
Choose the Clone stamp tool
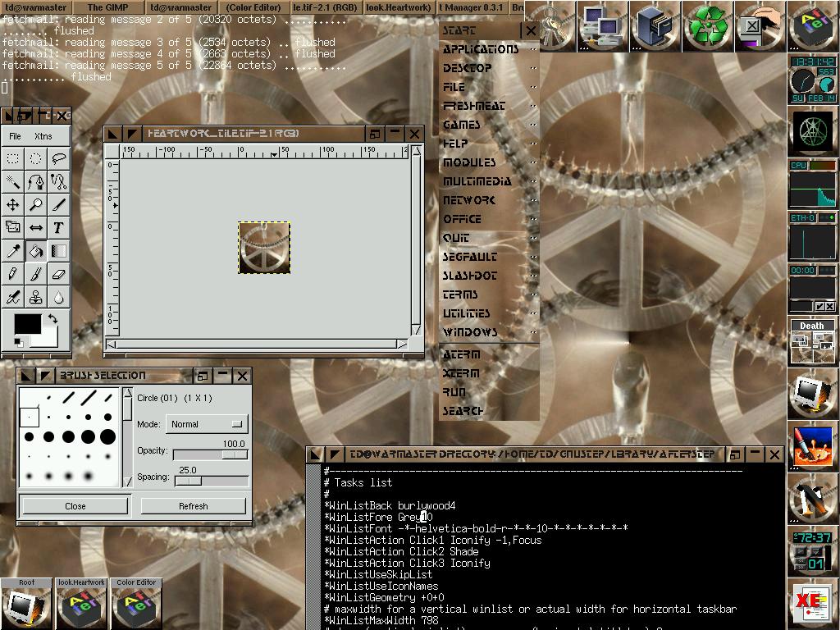coord(36,297)
